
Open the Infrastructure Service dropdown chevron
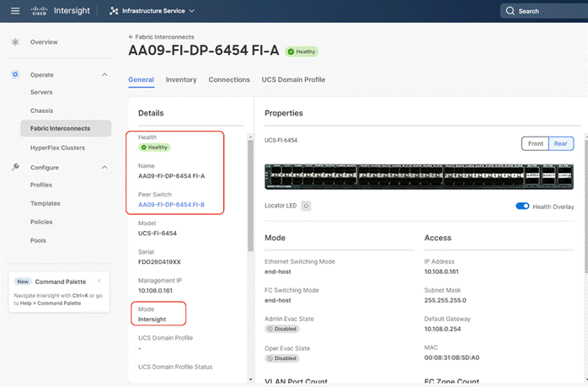point(192,11)
